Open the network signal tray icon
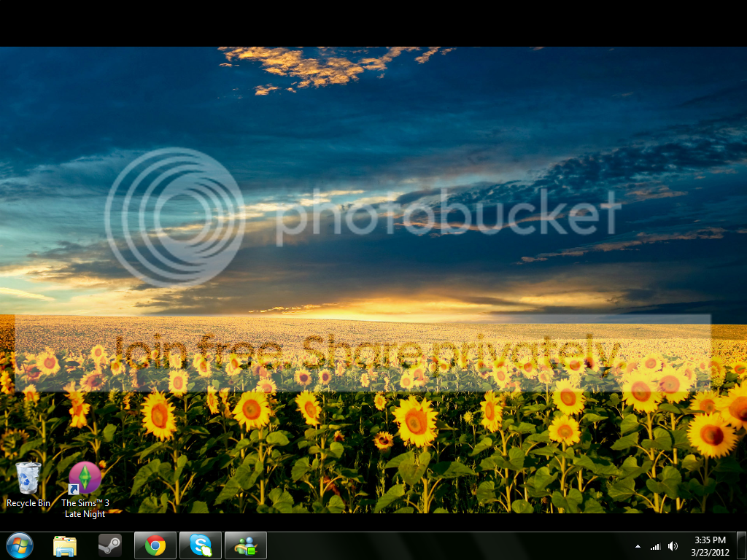The image size is (747, 560). point(656,547)
